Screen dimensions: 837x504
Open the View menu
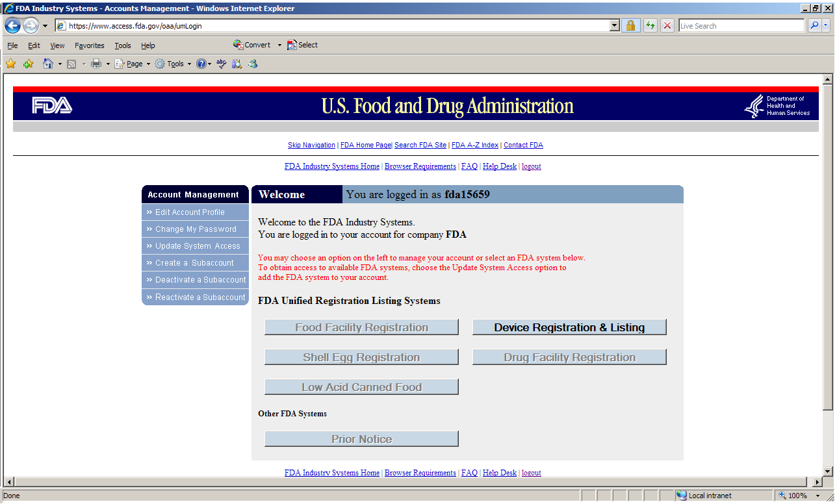tap(58, 45)
